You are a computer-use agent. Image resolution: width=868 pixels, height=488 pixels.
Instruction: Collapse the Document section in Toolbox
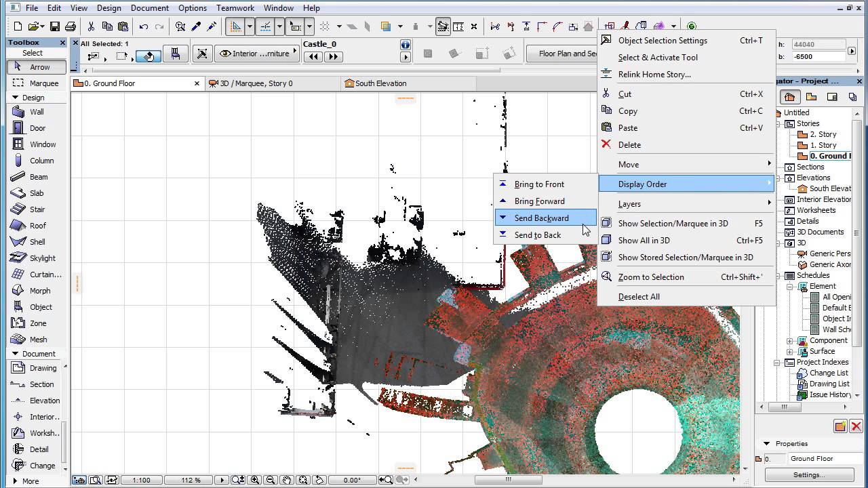pyautogui.click(x=15, y=354)
